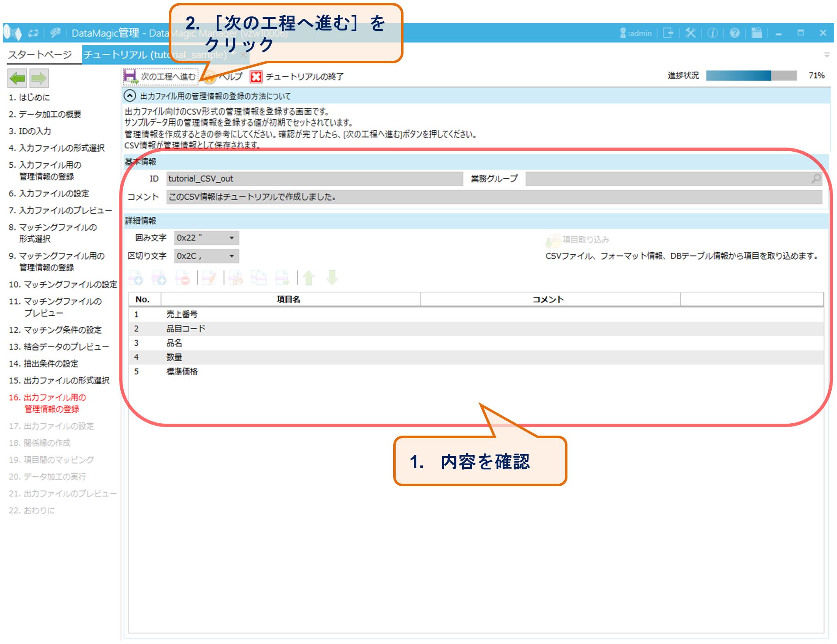
Task: Open the 囲み文字 dropdown
Action: tap(231, 238)
